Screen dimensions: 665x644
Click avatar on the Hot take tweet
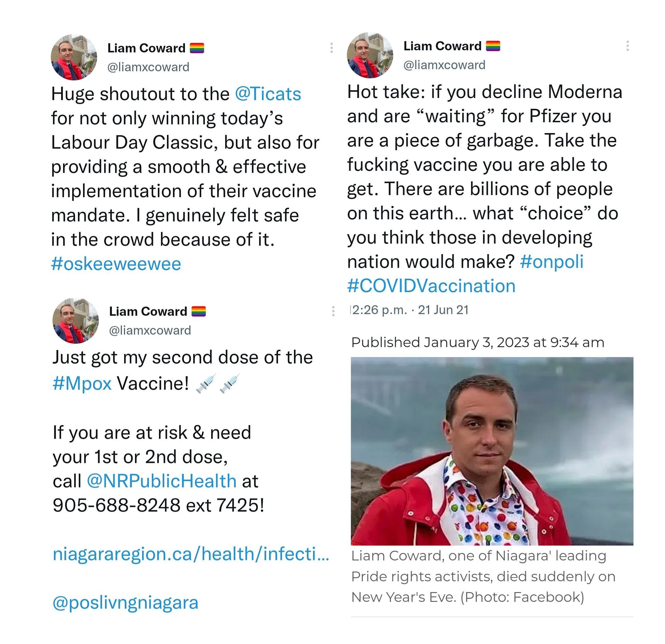[x=370, y=55]
